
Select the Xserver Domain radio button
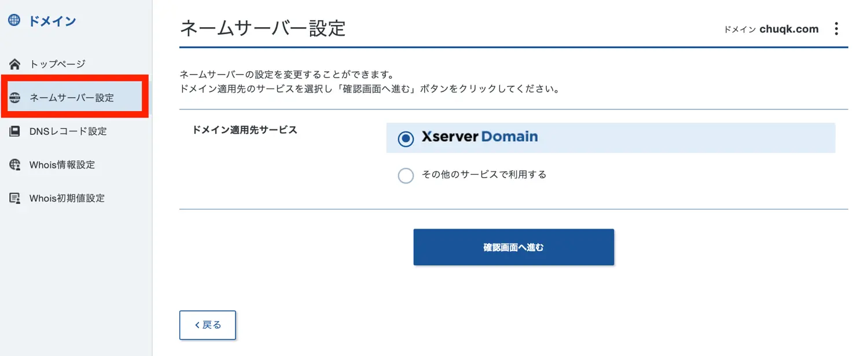click(406, 139)
